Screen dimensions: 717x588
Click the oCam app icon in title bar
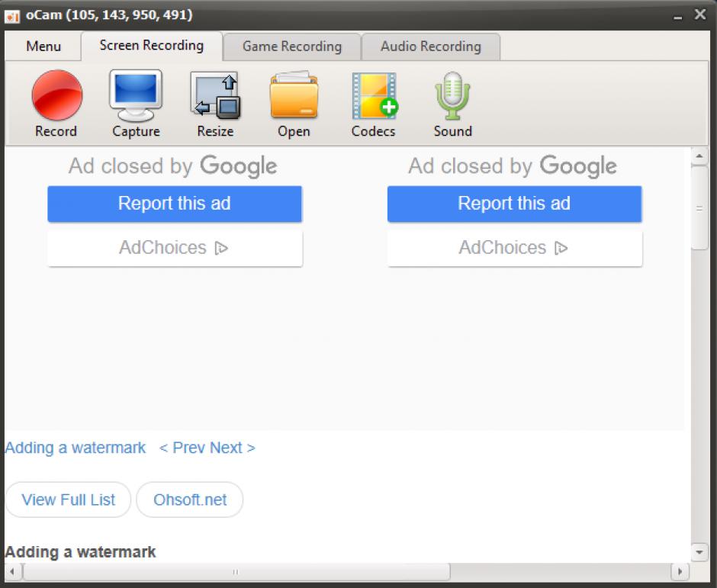click(x=12, y=17)
